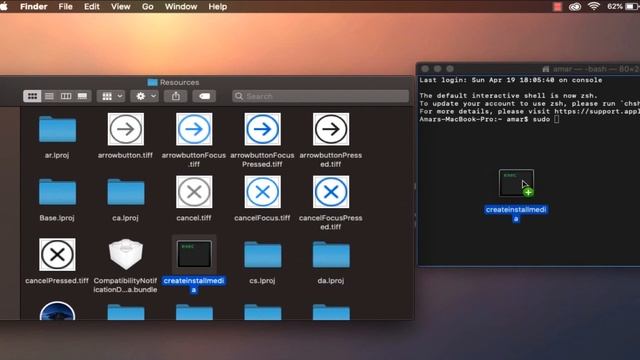Switch Finder to gallery view
Viewport: 640px width, 360px height.
point(82,96)
